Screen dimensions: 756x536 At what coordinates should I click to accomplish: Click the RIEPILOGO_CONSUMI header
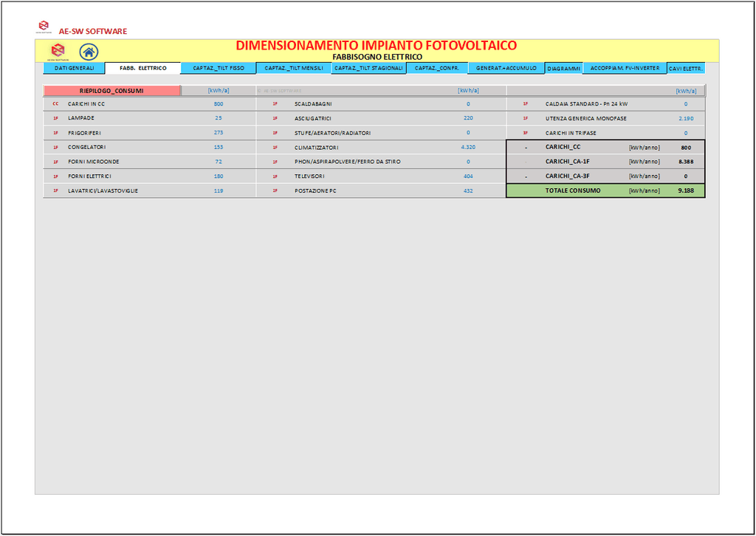[111, 91]
